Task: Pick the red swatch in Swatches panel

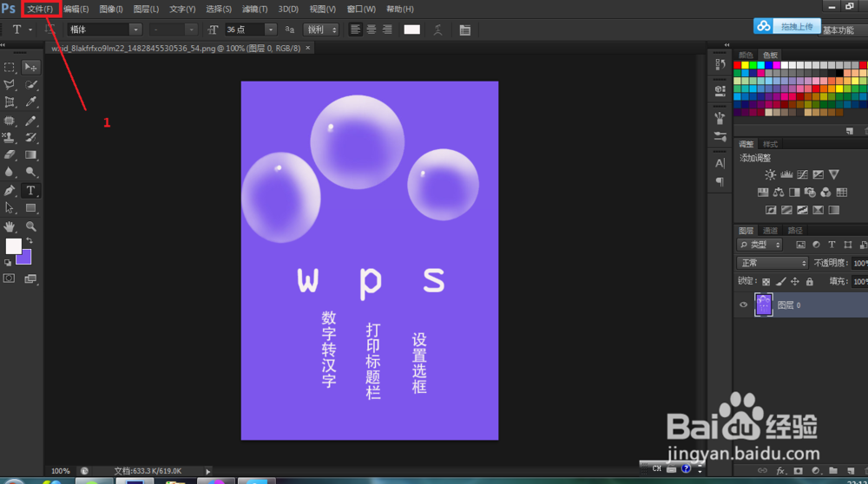Action: (x=737, y=65)
